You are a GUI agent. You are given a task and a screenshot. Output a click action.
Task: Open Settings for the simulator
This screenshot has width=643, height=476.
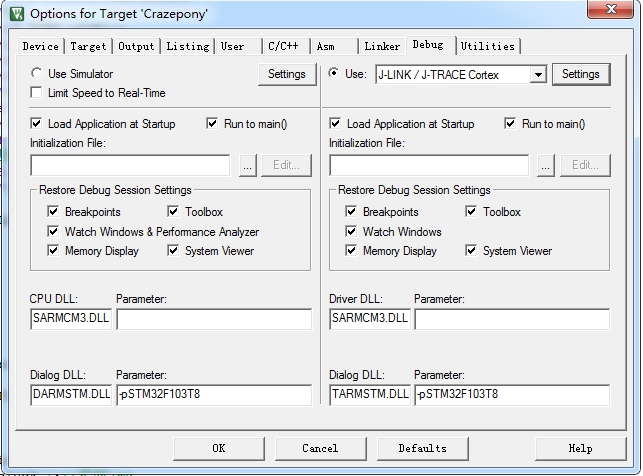click(x=287, y=74)
